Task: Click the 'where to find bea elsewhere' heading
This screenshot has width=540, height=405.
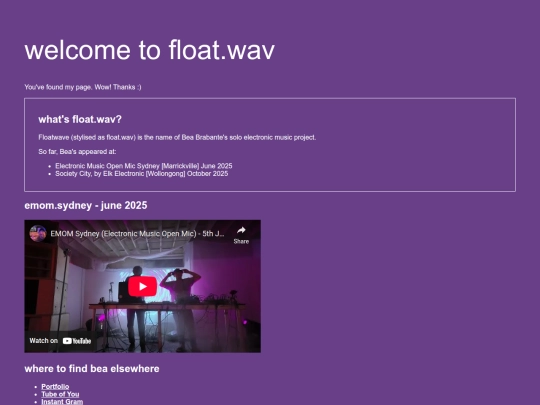Action: click(92, 369)
